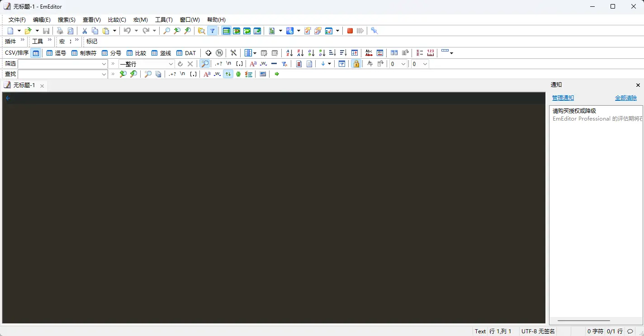Image resolution: width=644 pixels, height=336 pixels.
Task: Toggle the highlighted funnel filter toolbar button
Action: point(212,31)
